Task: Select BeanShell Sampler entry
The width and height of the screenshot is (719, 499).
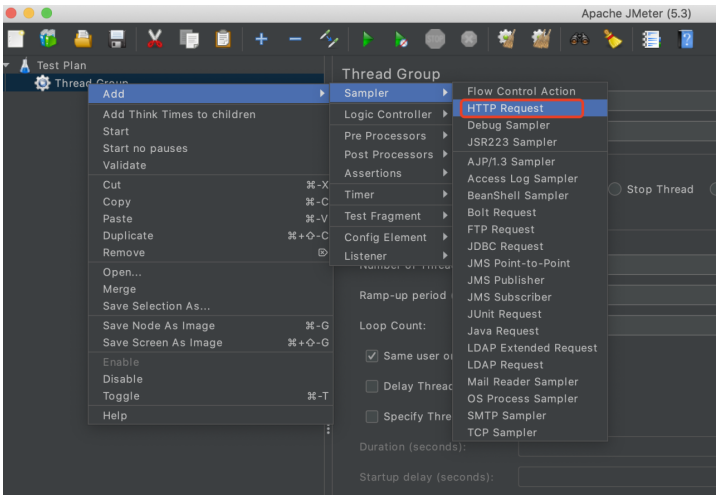Action: tap(530, 195)
